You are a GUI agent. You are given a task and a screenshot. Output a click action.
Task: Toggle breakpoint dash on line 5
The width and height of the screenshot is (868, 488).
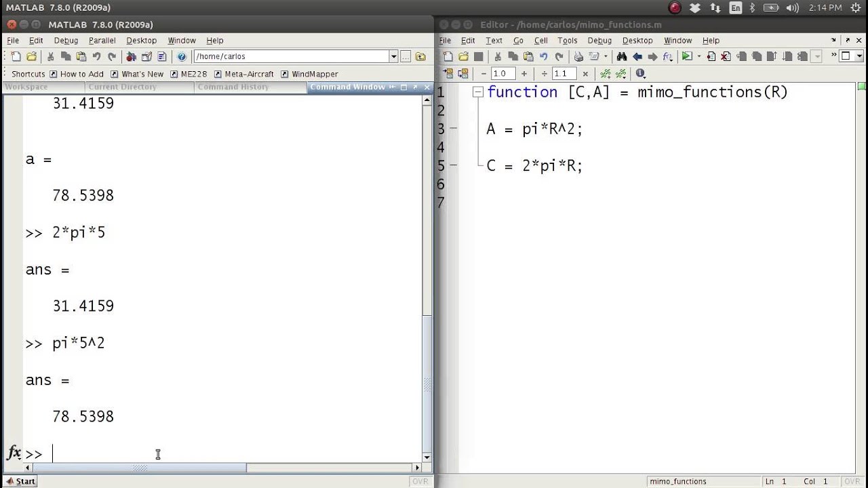(x=453, y=165)
